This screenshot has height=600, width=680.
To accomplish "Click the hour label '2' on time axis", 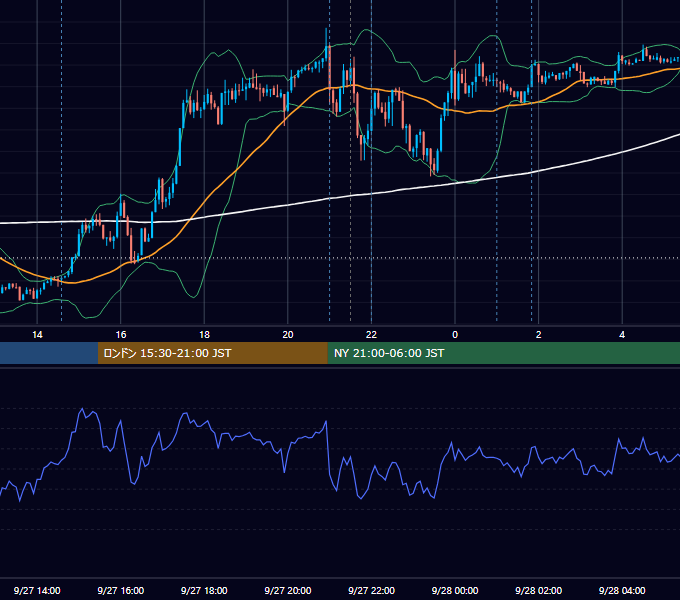I will 539,335.
